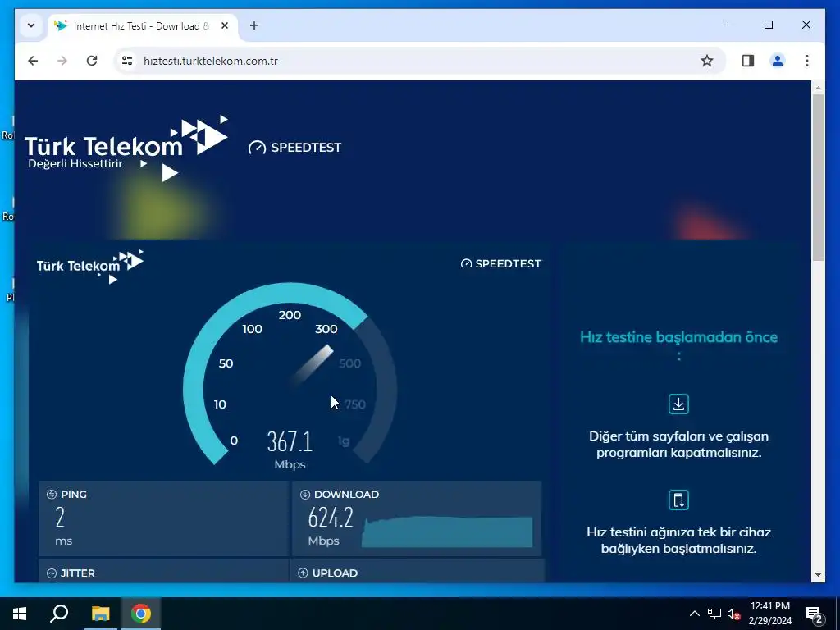The width and height of the screenshot is (840, 630).
Task: Click the 300 mark on the gauge
Action: coord(326,329)
